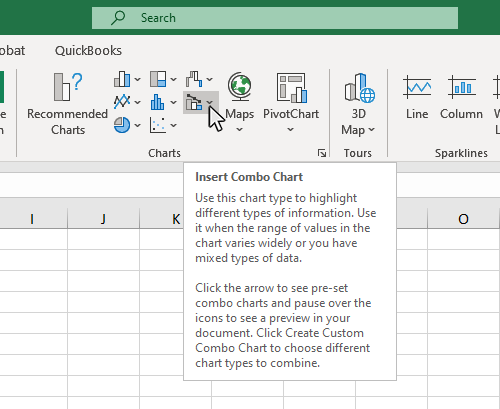Screen dimensions: 500x409
Task: Click the 3D Map icon
Action: (359, 88)
